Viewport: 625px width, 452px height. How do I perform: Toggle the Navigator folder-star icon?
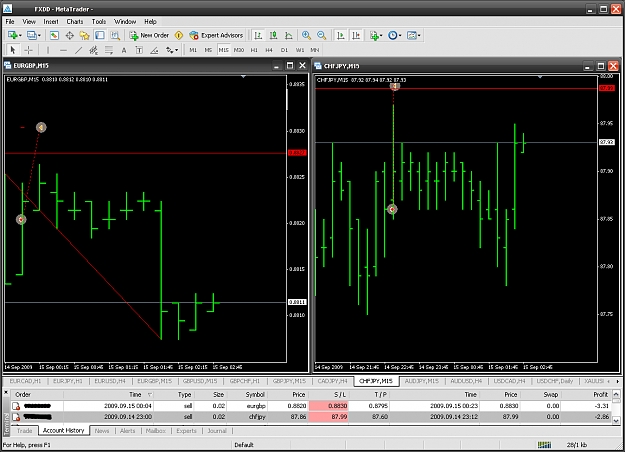coord(85,35)
